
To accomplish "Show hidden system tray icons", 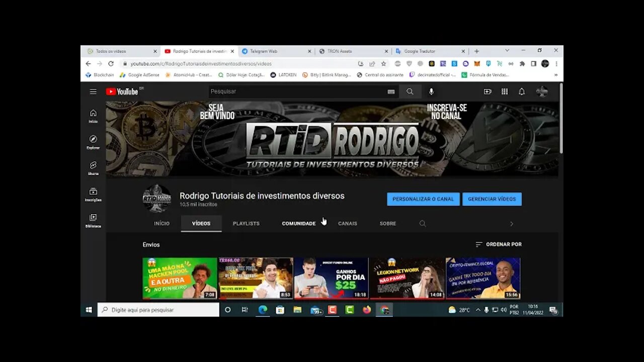I will (x=477, y=310).
